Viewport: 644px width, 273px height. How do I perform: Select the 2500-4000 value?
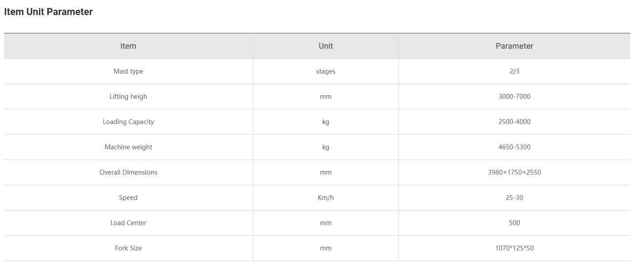coord(514,122)
